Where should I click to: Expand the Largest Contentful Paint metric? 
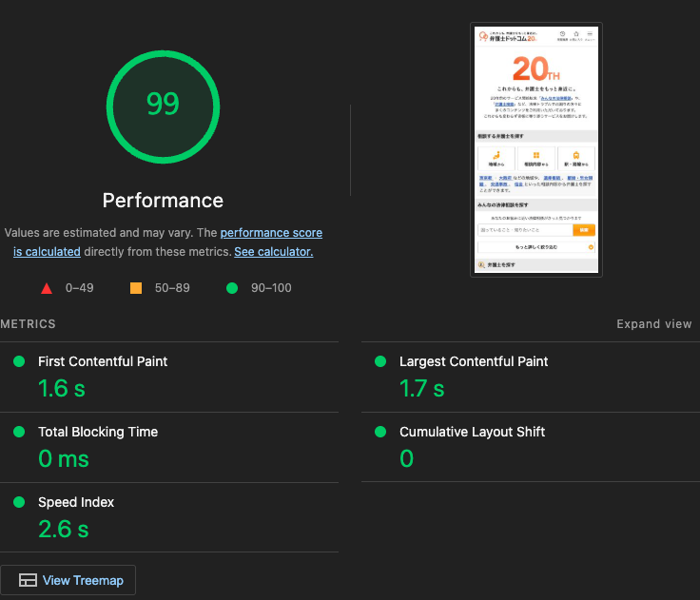[x=473, y=361]
